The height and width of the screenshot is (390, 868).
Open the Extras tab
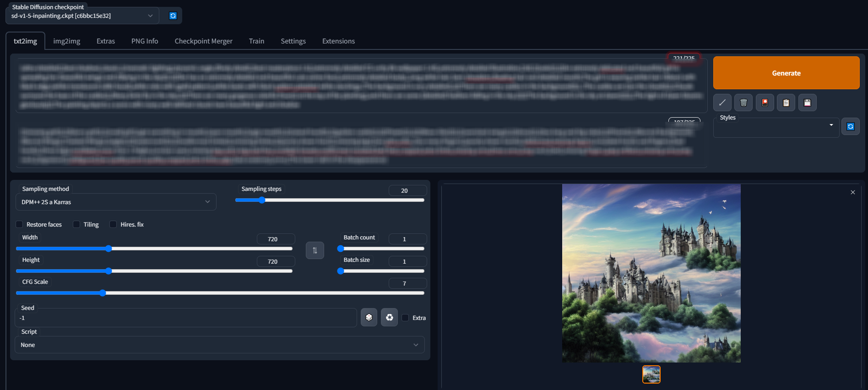tap(106, 41)
